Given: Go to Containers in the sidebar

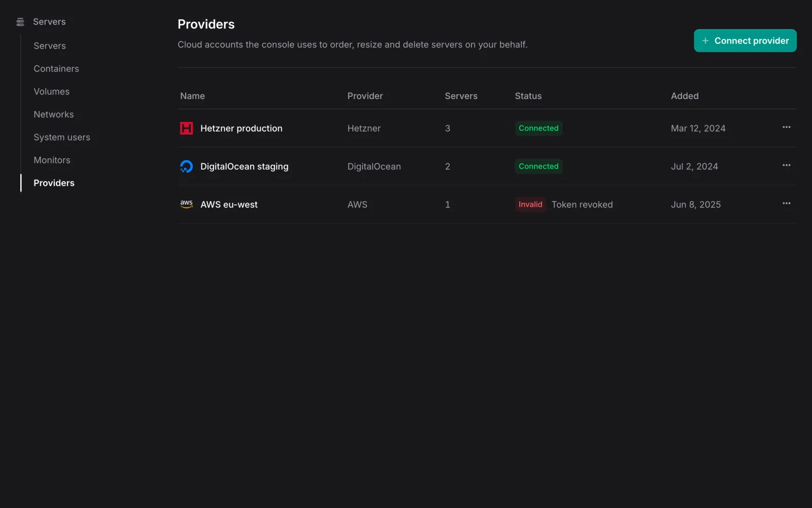Looking at the screenshot, I should (x=56, y=69).
